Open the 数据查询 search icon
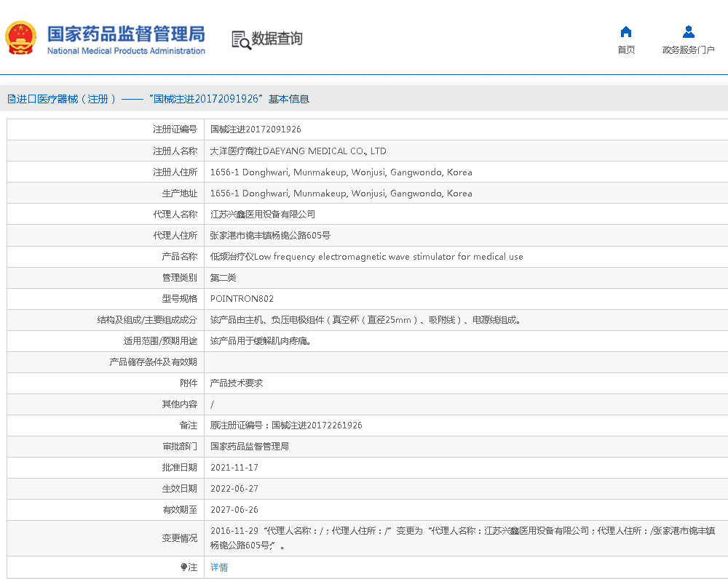This screenshot has width=728, height=579. click(x=241, y=40)
